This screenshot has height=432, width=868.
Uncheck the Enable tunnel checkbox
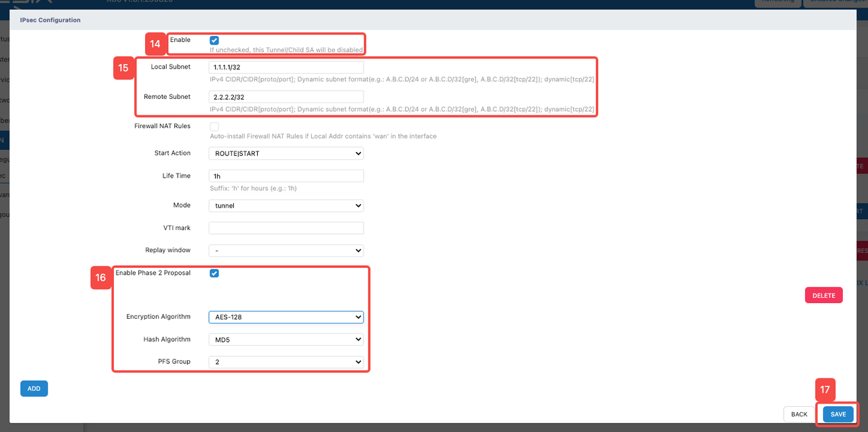tap(214, 41)
